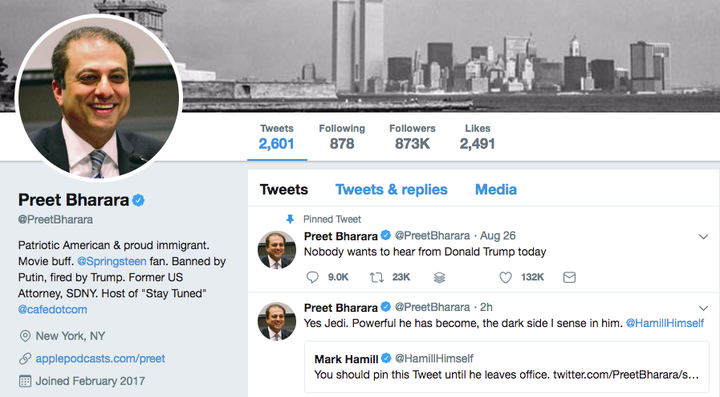Viewport: 720px width, 397px height.
Task: Click the location pin icon near New York, NY
Action: (x=25, y=336)
